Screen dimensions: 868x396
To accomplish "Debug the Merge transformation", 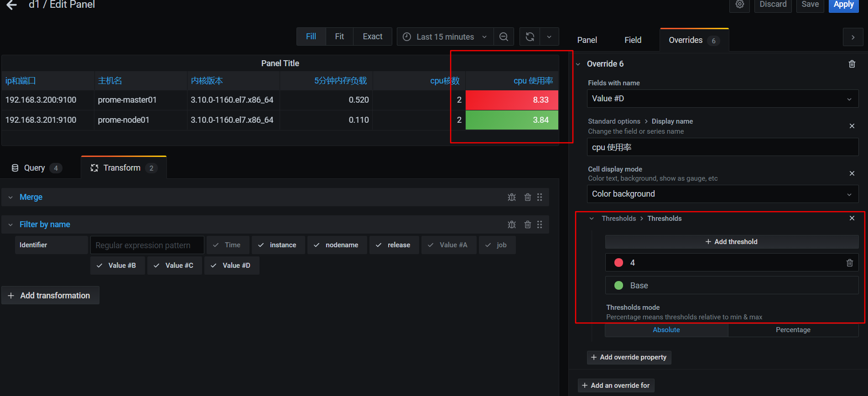I will pyautogui.click(x=512, y=197).
